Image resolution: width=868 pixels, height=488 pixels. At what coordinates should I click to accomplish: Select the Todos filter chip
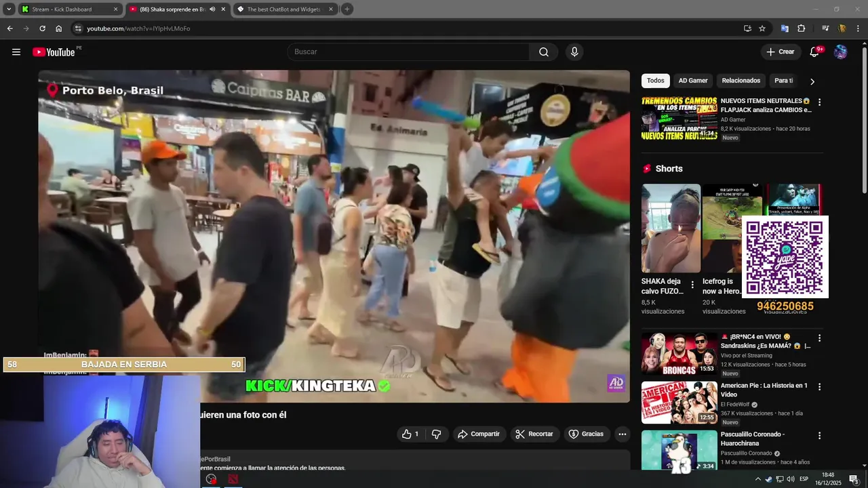(656, 81)
